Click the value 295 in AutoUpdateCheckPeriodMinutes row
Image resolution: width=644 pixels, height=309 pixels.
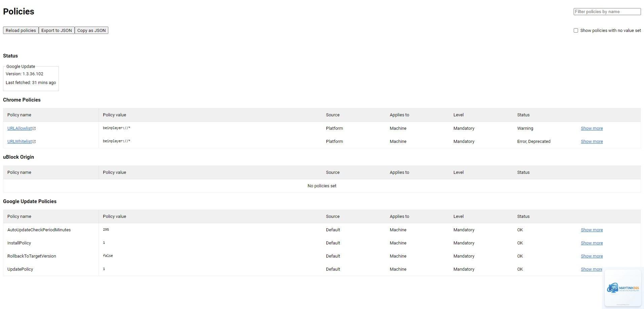tap(106, 230)
